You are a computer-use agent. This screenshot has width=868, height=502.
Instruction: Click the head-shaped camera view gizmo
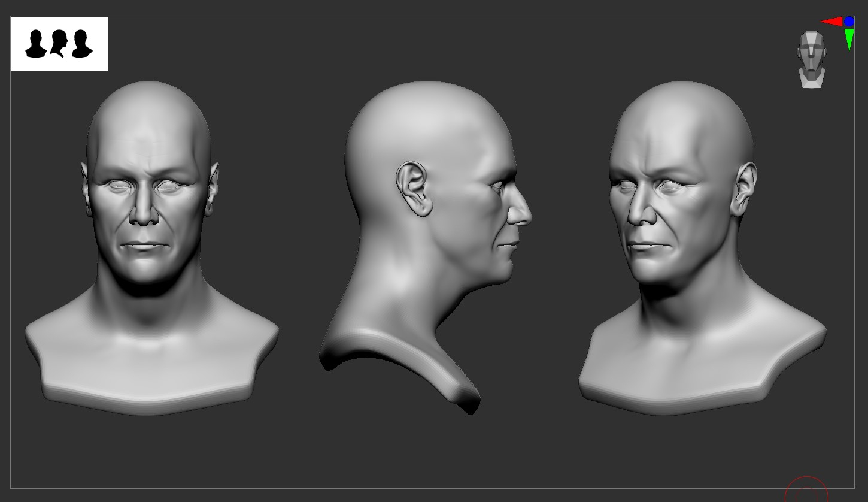pyautogui.click(x=812, y=59)
